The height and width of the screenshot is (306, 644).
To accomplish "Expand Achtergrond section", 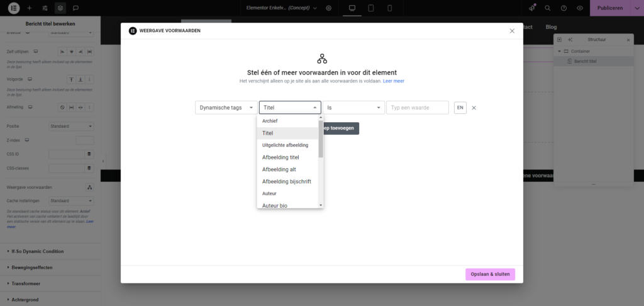I will (50, 300).
